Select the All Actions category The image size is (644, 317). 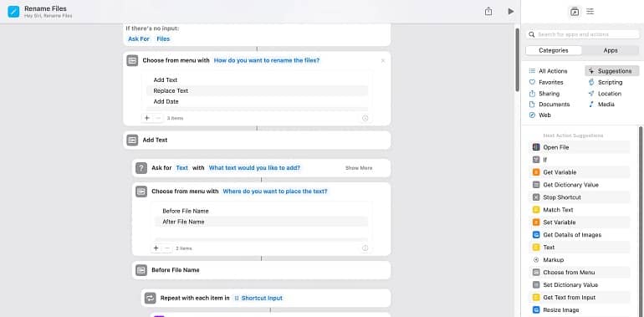pos(549,71)
